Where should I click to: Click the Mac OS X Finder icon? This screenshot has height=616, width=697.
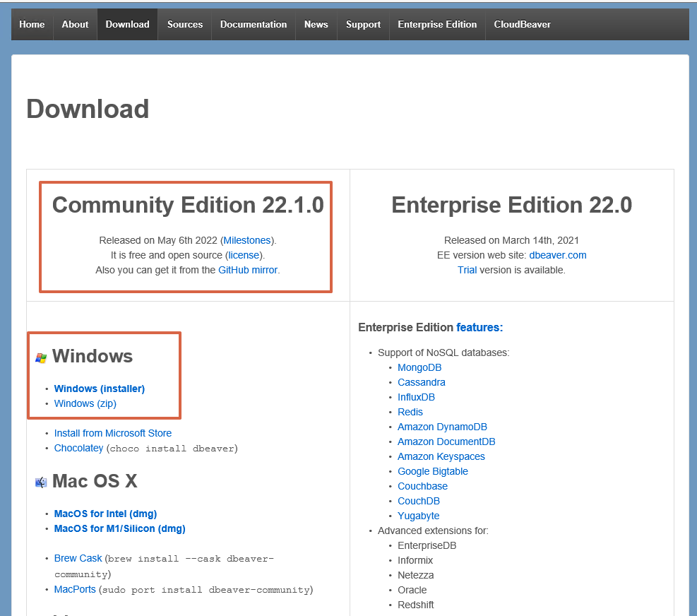(41, 482)
